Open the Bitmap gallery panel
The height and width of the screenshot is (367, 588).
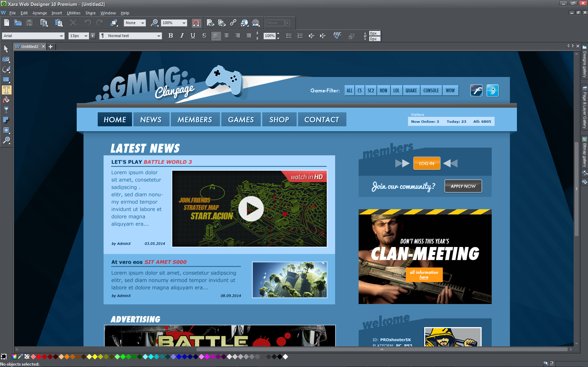(583, 150)
